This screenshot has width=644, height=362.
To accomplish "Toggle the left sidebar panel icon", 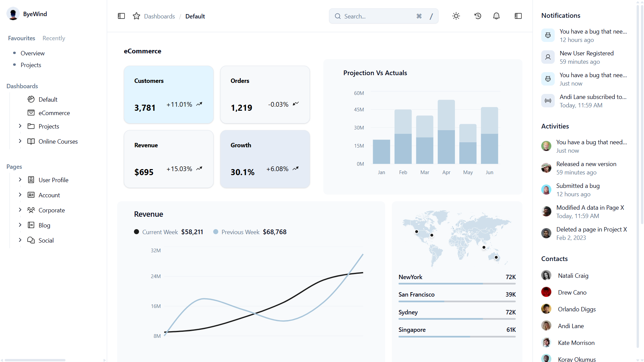I will click(121, 16).
